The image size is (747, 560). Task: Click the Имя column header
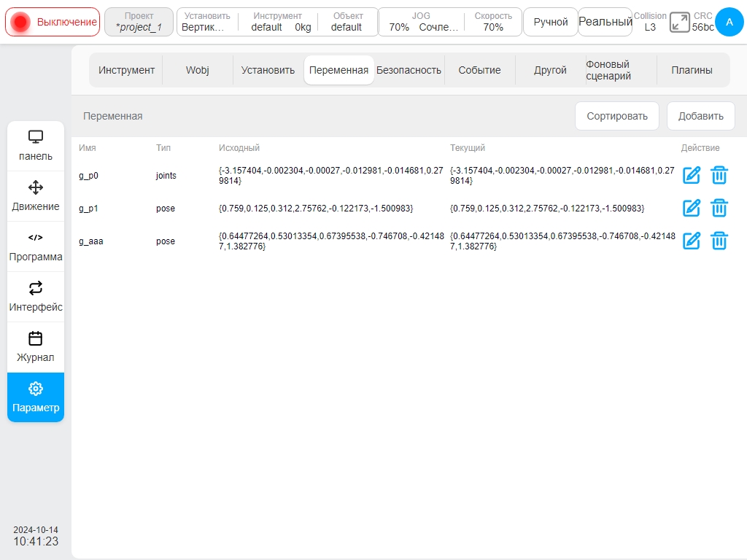tap(88, 147)
